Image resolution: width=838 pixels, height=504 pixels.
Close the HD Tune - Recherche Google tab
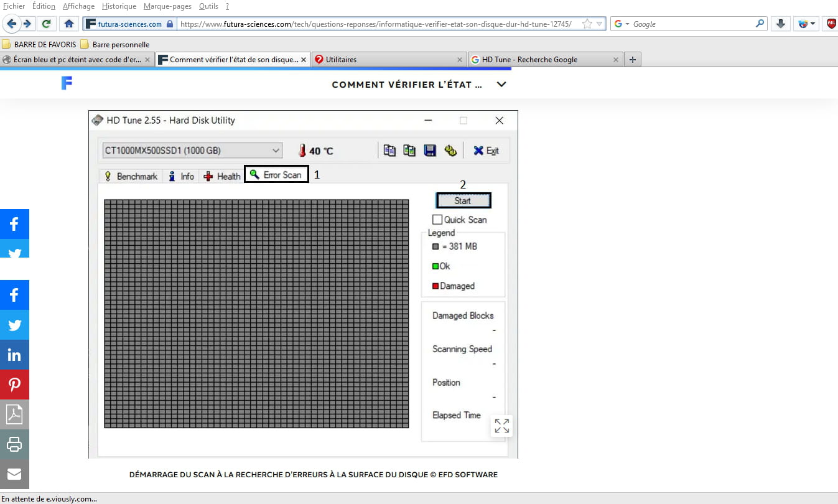coord(616,60)
